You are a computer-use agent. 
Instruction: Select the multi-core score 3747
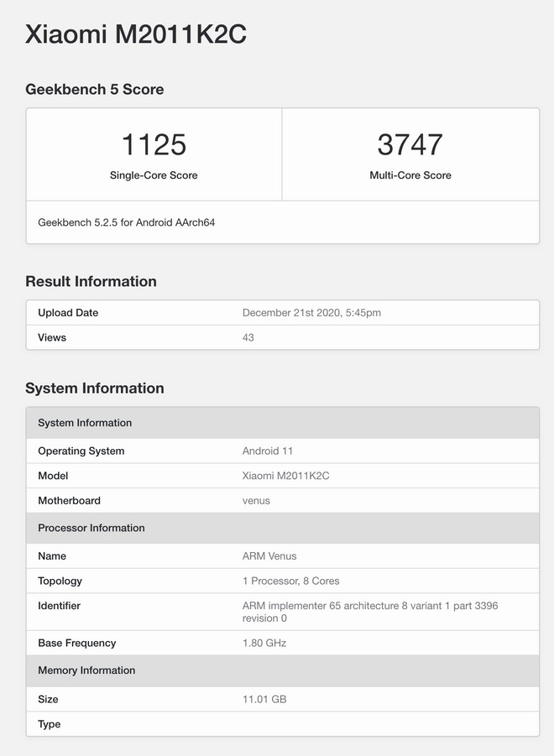click(x=410, y=144)
